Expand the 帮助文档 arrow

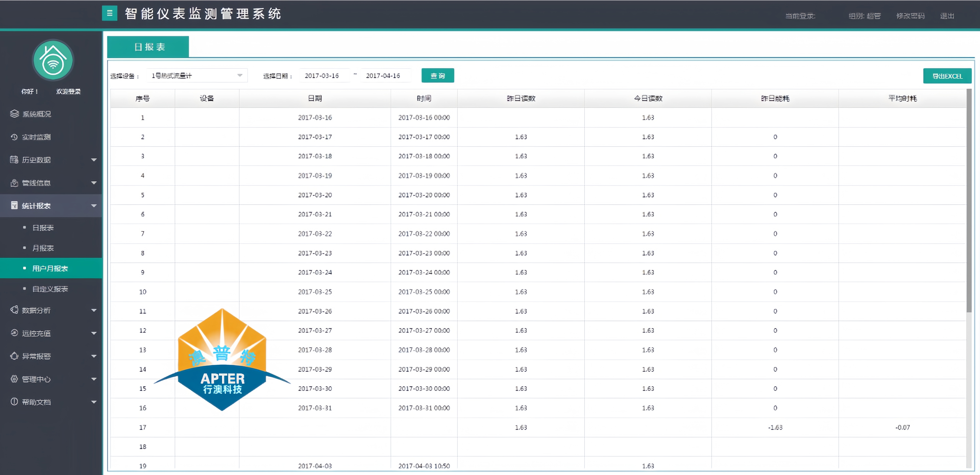pos(94,402)
